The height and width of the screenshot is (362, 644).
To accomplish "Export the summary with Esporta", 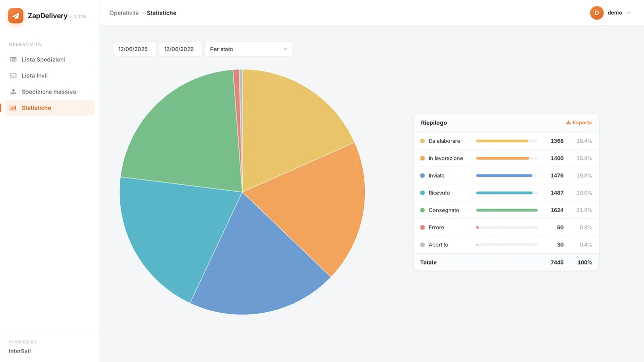I will (579, 123).
